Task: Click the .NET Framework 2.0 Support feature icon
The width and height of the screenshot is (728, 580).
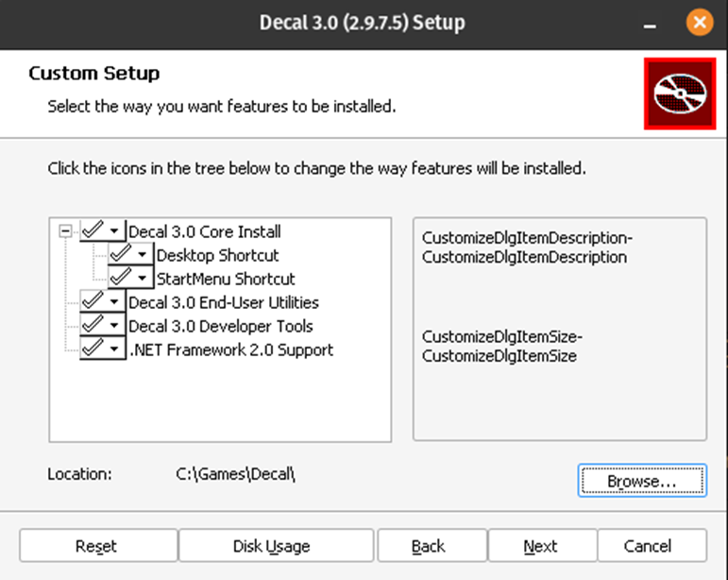Action: 102,350
